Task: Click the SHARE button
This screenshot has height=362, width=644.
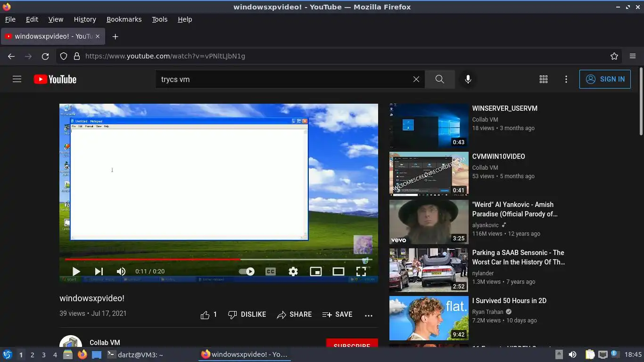Action: pyautogui.click(x=294, y=314)
